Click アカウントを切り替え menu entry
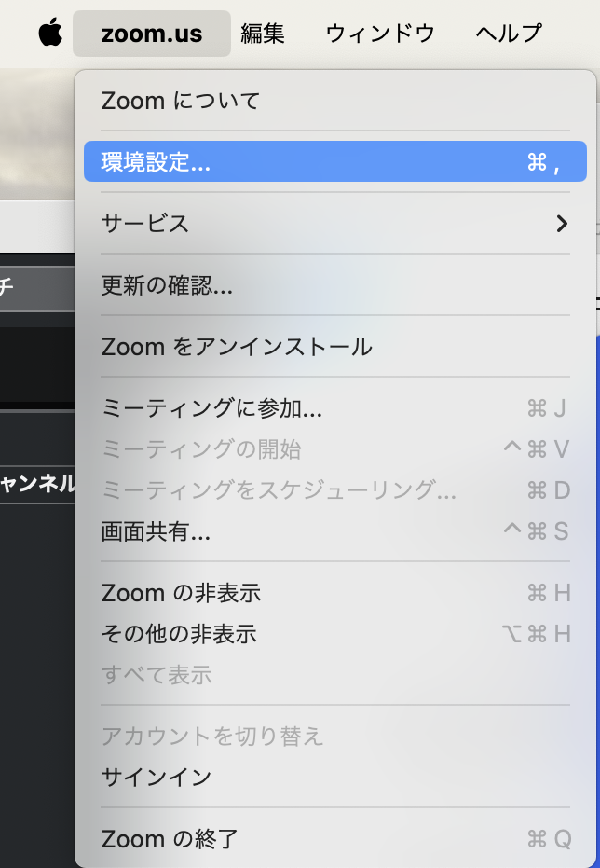Image resolution: width=600 pixels, height=868 pixels. coord(212,737)
